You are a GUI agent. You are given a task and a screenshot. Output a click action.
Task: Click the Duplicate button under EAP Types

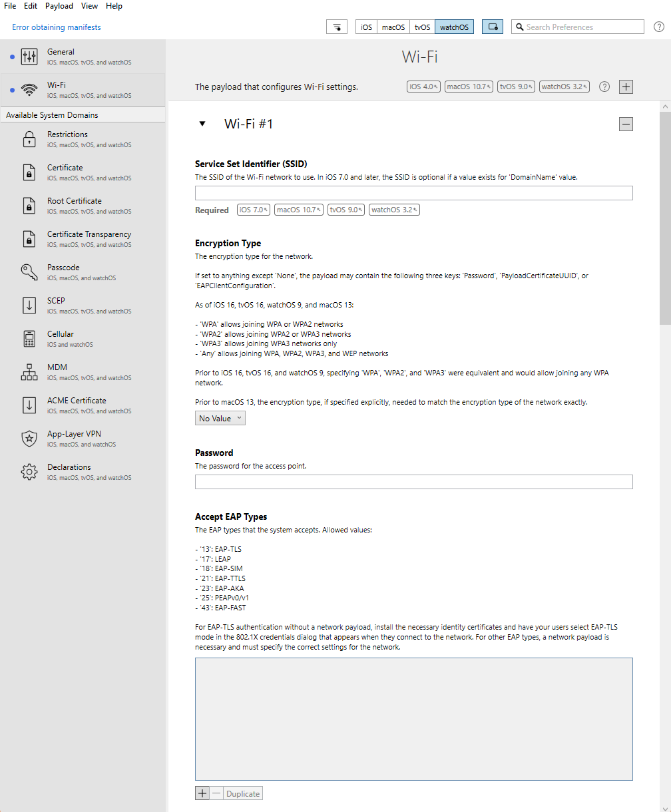click(242, 793)
